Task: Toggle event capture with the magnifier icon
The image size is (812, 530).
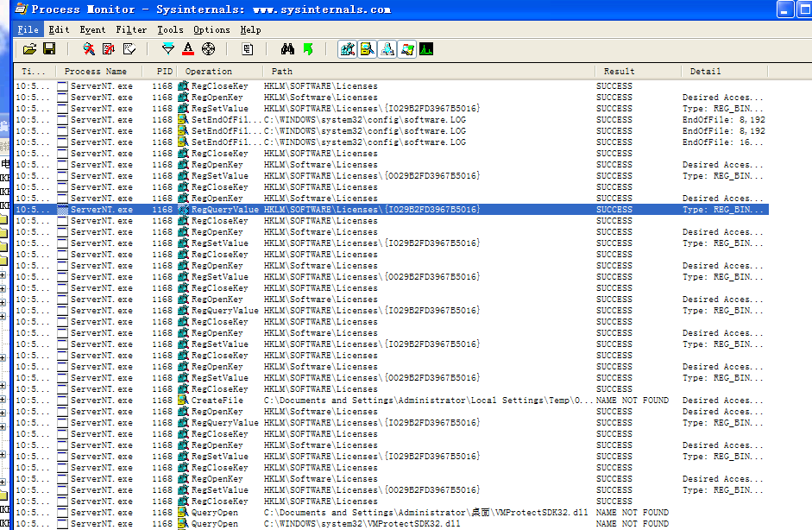Action: [89, 49]
